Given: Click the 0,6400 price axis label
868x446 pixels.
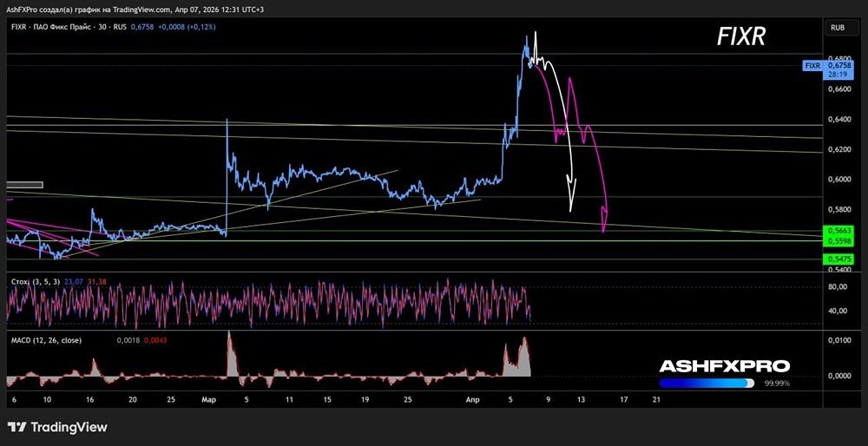Looking at the screenshot, I should [839, 119].
